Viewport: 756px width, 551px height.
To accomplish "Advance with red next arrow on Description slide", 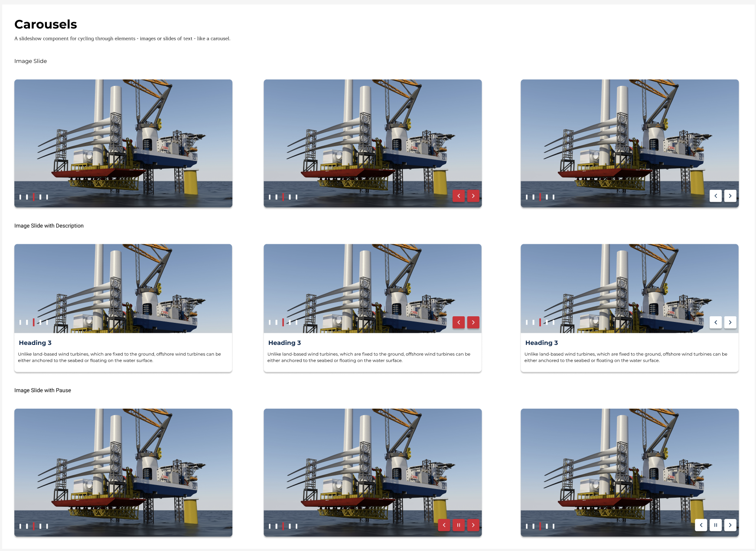I will pyautogui.click(x=473, y=322).
